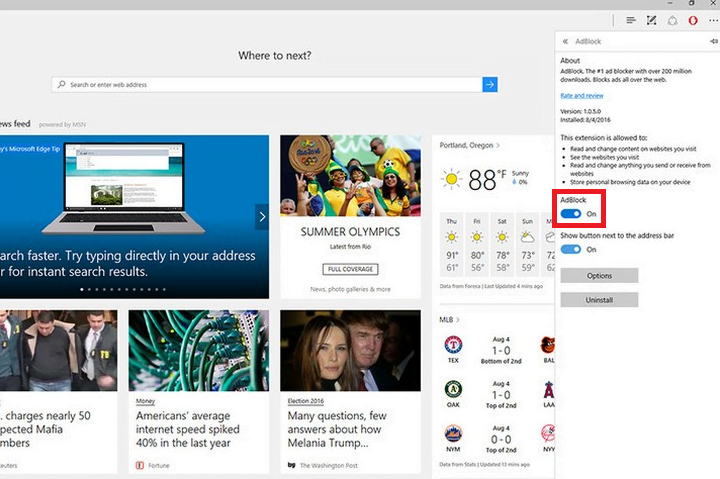Click the Make a Web Note icon

[x=652, y=20]
